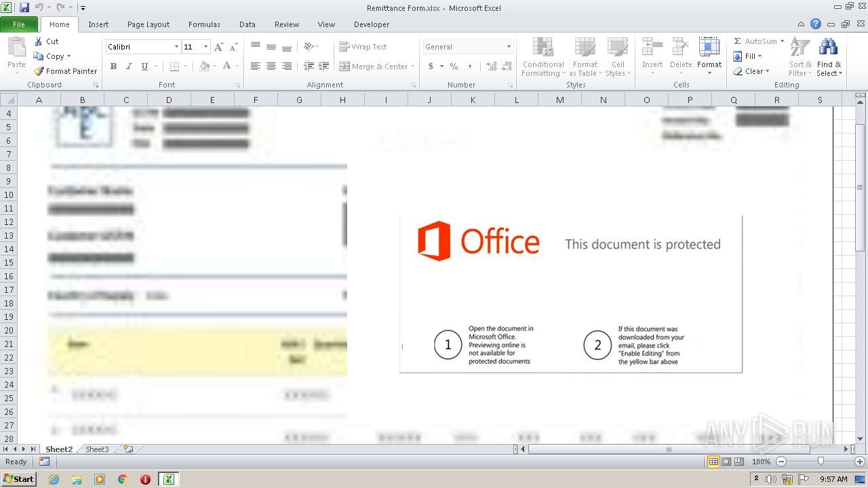Click Merge & Center
The width and height of the screenshot is (868, 488).
[374, 66]
